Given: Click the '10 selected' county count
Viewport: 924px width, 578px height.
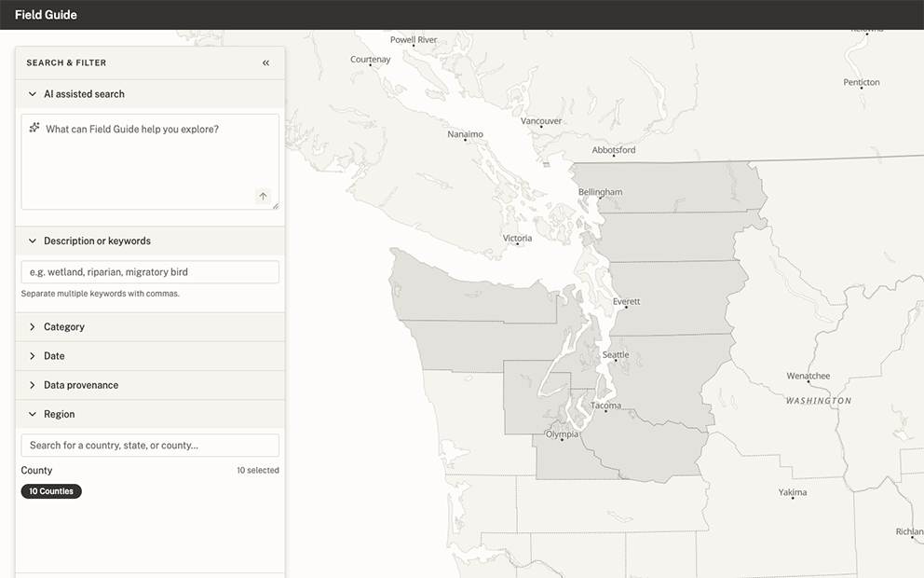Looking at the screenshot, I should (258, 470).
